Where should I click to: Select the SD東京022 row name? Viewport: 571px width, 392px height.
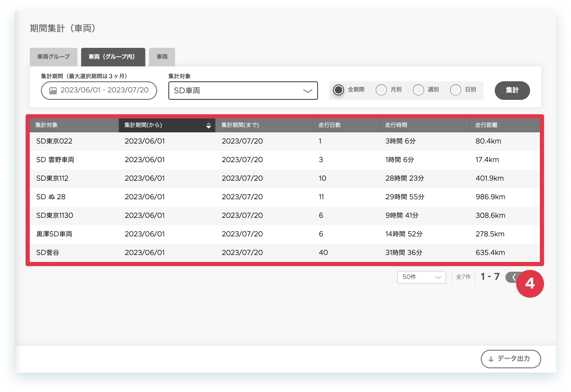pyautogui.click(x=54, y=141)
